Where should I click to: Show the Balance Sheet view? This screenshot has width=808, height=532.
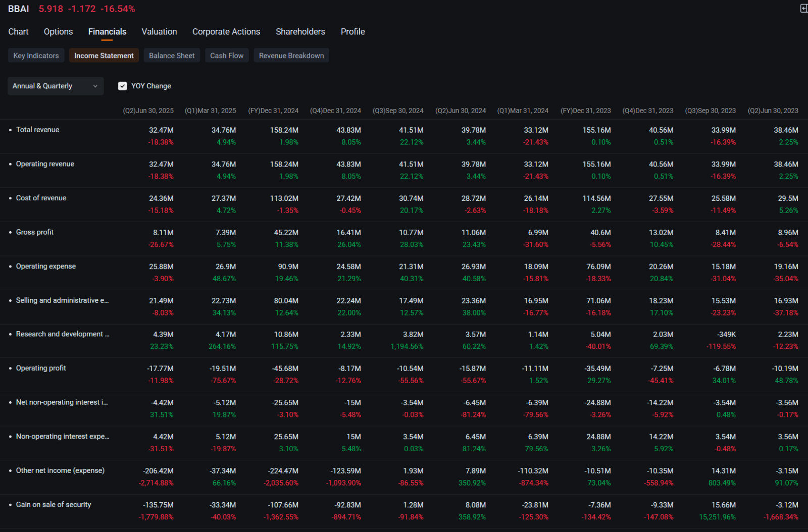(x=172, y=56)
